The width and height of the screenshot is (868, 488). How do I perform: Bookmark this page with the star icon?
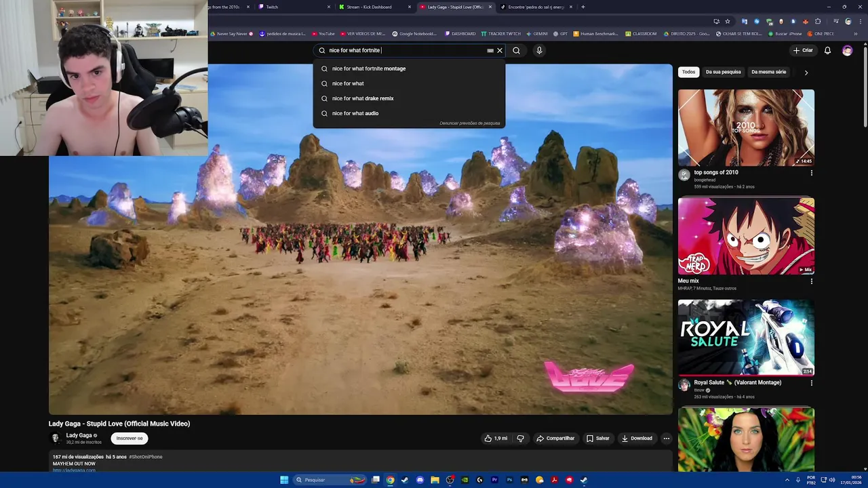pyautogui.click(x=728, y=22)
